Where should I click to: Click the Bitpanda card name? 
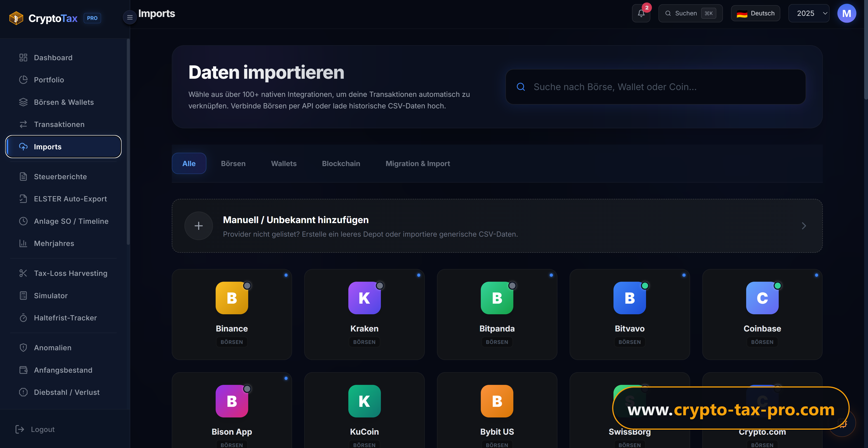coord(497,329)
